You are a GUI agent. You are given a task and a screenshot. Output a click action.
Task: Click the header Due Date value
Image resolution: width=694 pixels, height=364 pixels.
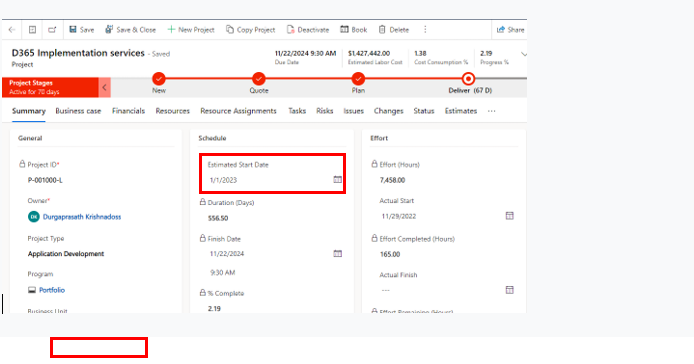pos(305,53)
